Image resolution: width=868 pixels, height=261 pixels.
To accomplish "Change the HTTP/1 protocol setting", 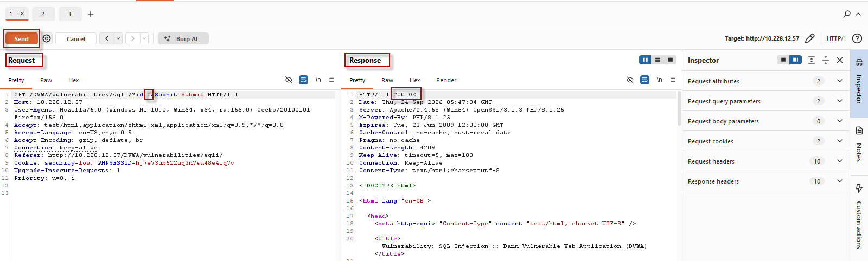I will [836, 38].
